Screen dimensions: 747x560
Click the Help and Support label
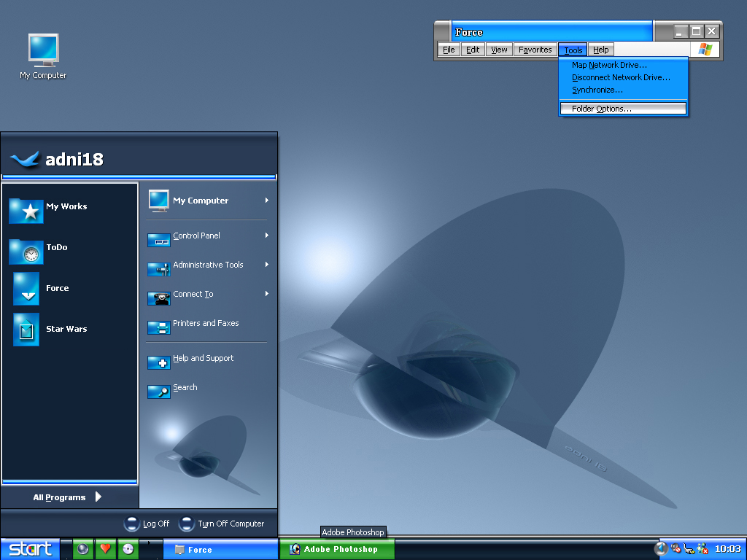tap(204, 358)
